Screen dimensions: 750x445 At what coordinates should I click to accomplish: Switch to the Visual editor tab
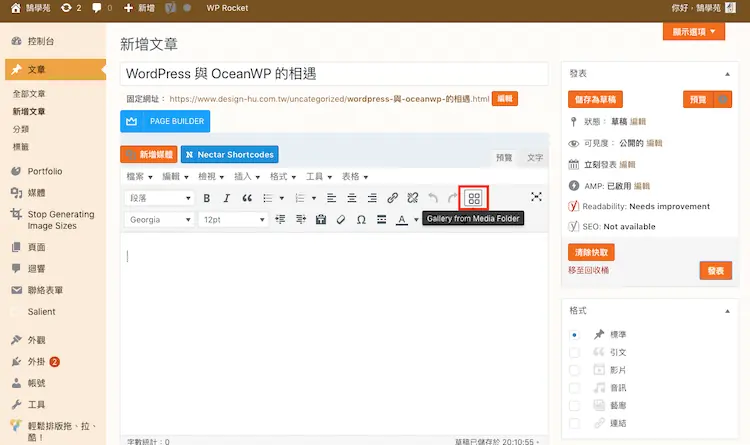[504, 157]
